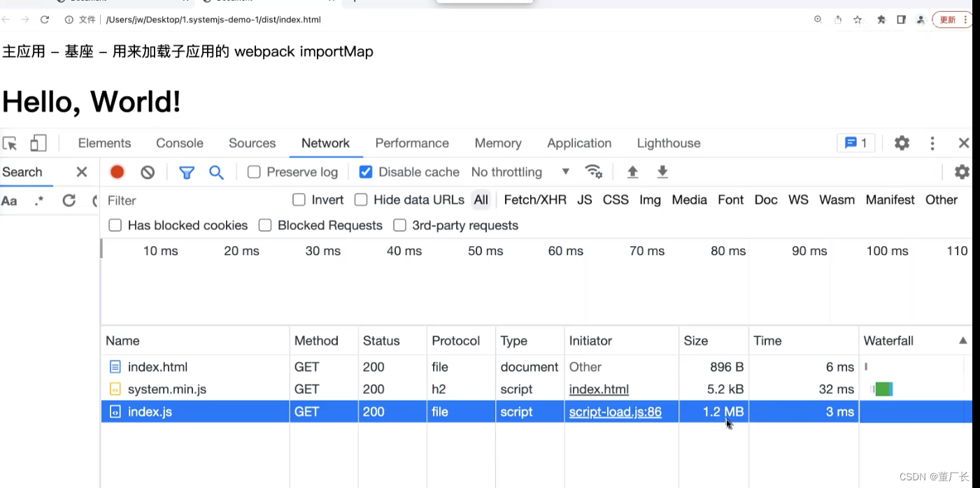Switch to the Memory tab
This screenshot has height=488, width=980.
tap(498, 143)
